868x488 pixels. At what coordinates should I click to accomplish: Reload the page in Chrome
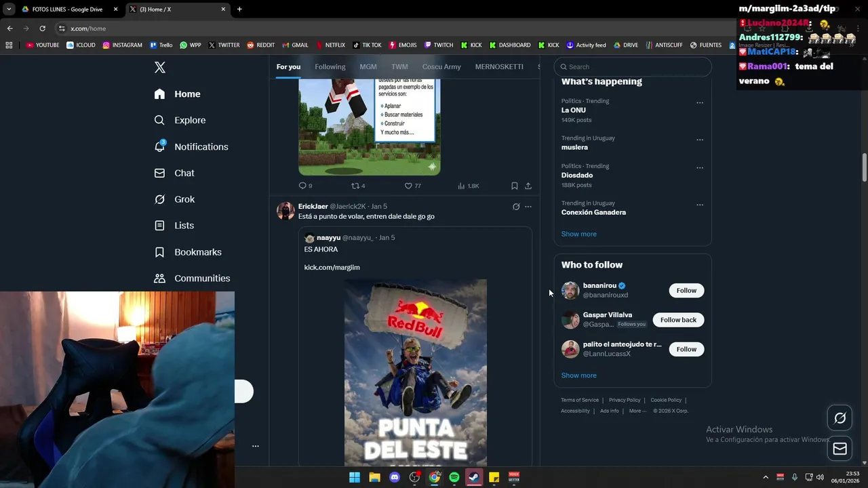(x=42, y=28)
